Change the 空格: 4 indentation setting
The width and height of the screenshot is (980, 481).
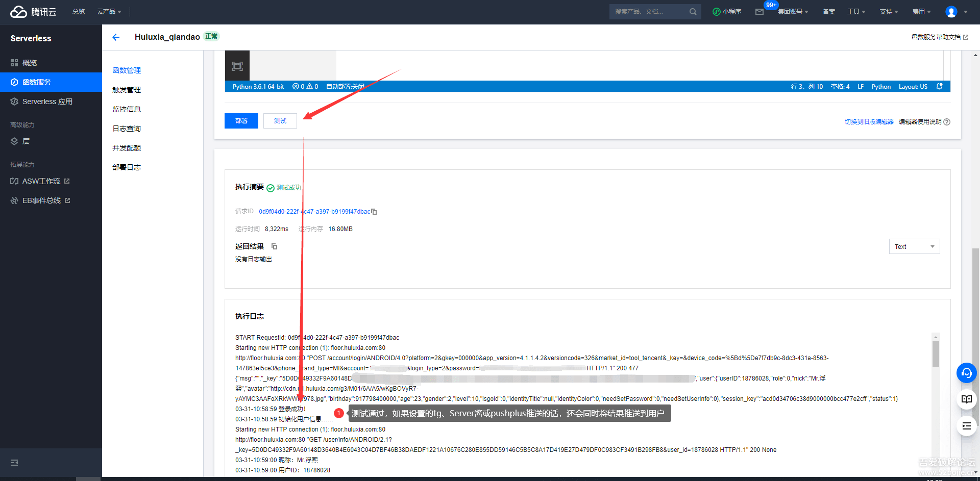point(840,87)
